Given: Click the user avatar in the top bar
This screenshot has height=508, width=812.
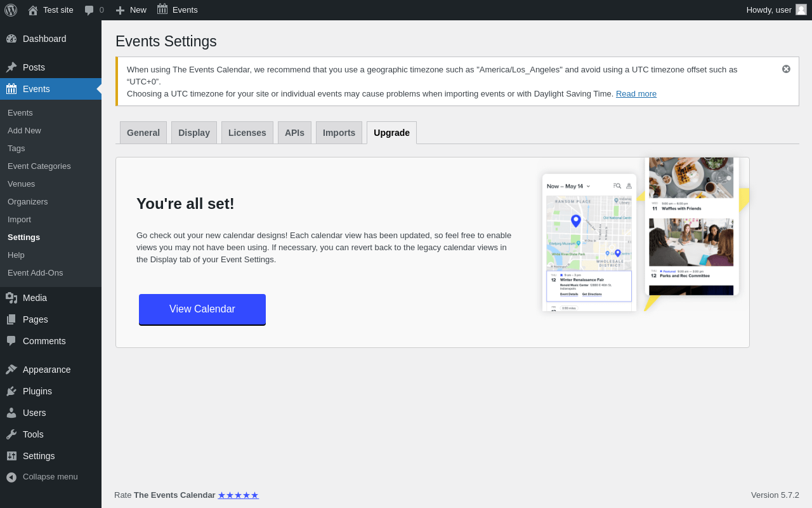Looking at the screenshot, I should (x=801, y=10).
